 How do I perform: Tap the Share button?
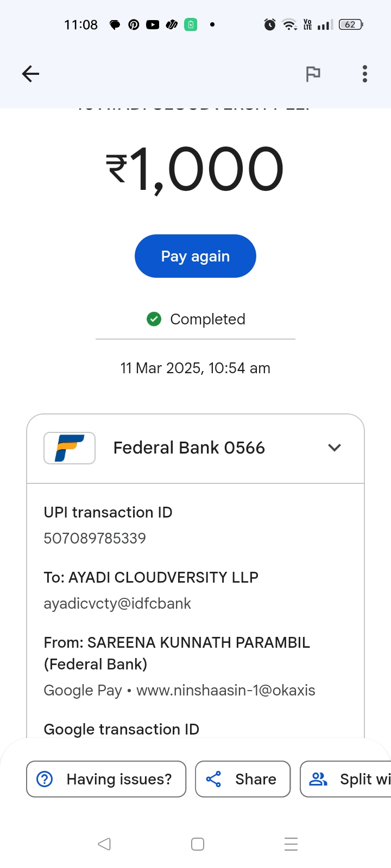point(243,779)
